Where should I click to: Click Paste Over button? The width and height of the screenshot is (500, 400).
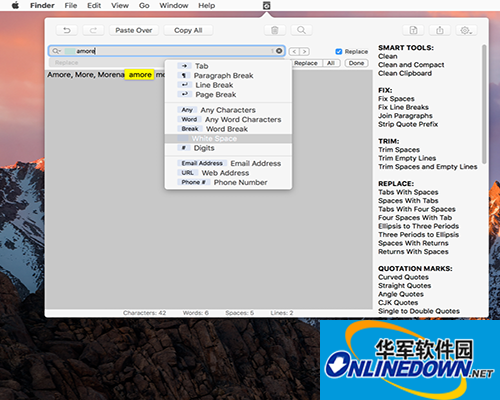click(x=134, y=30)
